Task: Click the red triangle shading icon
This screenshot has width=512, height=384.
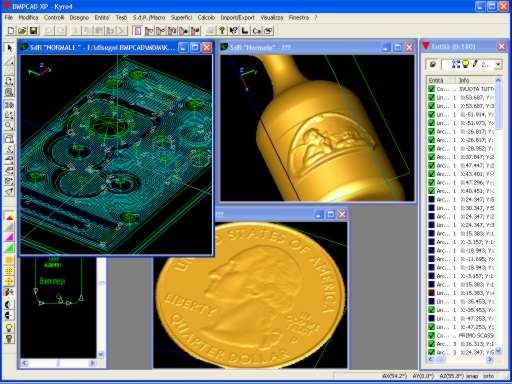Action: pos(9,217)
